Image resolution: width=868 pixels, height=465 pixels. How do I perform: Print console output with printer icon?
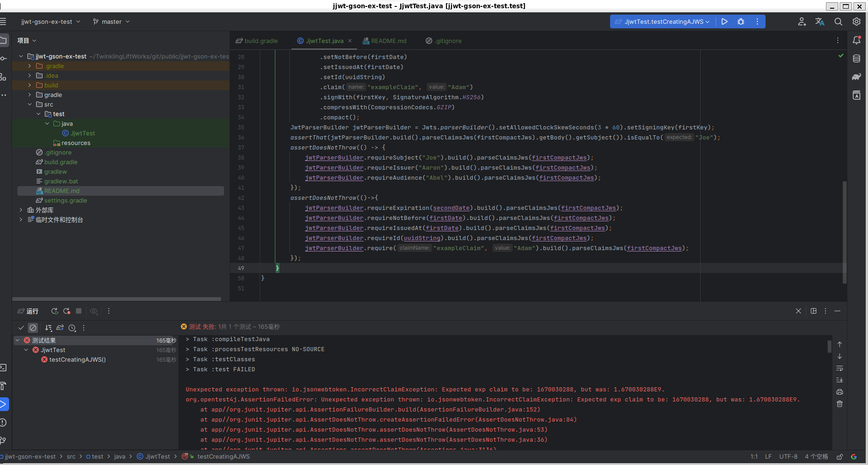pos(840,392)
